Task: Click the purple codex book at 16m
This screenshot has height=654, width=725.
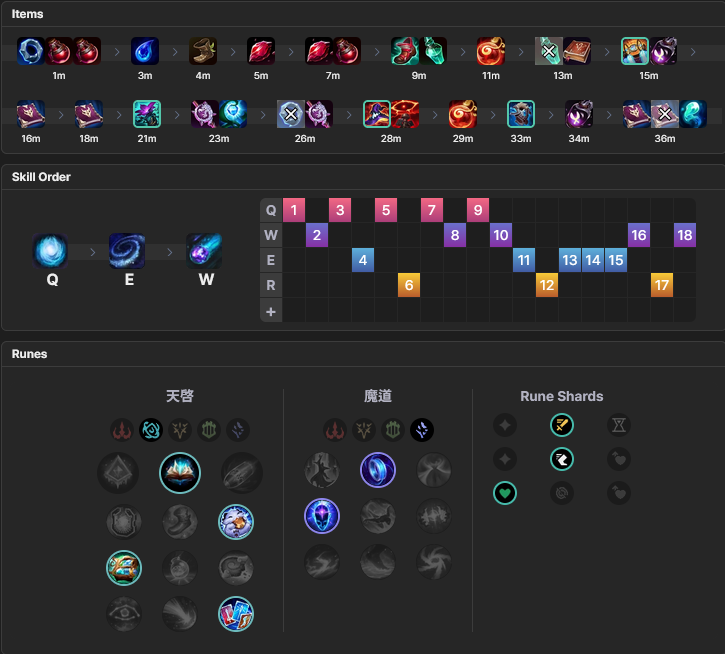Action: (x=31, y=114)
